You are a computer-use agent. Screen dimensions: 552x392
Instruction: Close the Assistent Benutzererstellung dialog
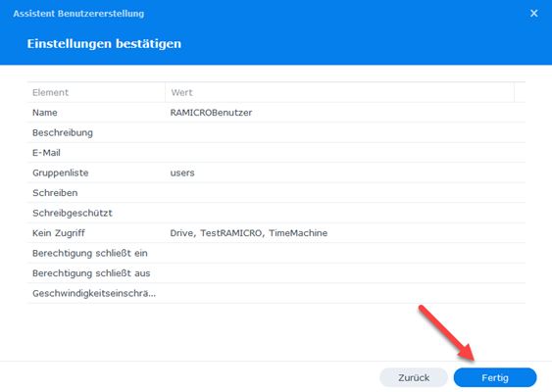(533, 14)
